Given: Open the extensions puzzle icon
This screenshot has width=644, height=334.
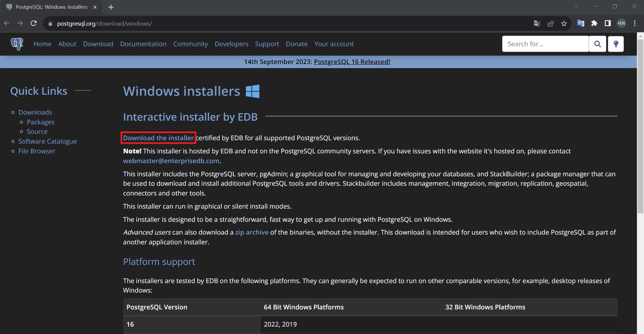Looking at the screenshot, I should (x=594, y=23).
